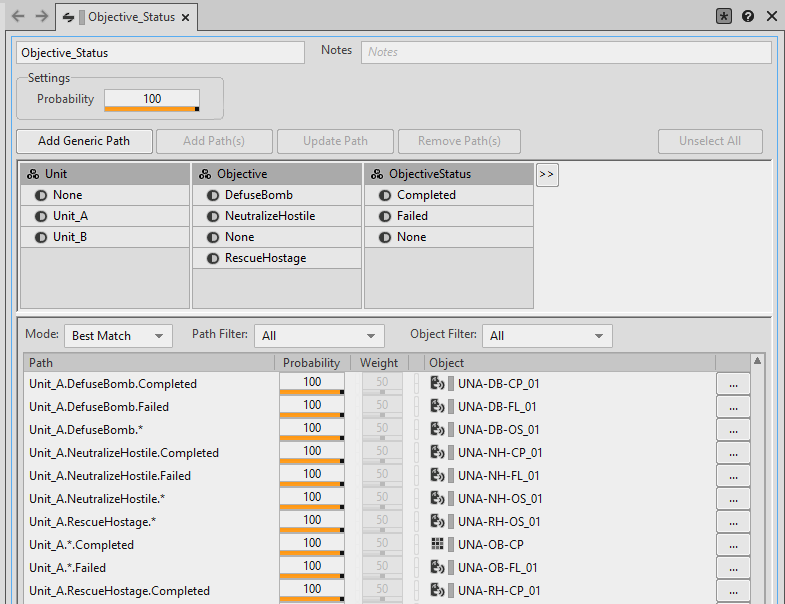Click the double-arrow expand columns button
The height and width of the screenshot is (604, 785).
547,174
